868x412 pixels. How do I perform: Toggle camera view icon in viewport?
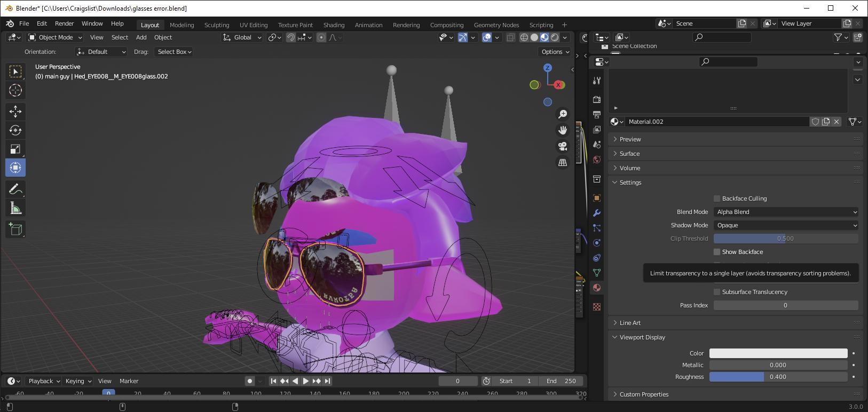(x=563, y=146)
